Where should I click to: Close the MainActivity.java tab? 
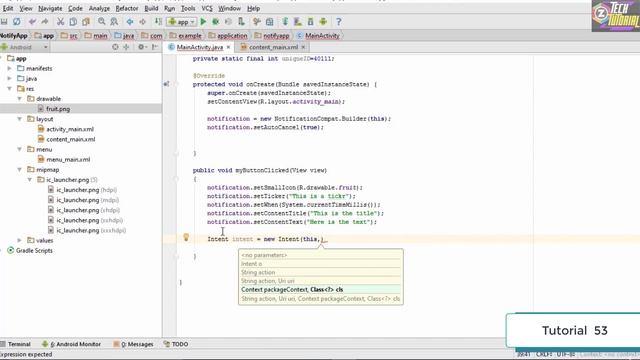point(228,47)
